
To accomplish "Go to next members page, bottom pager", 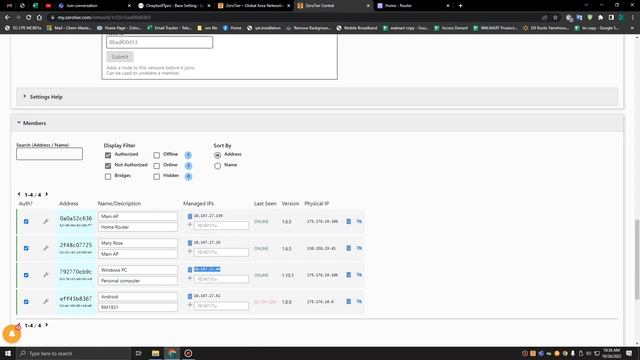I will coord(47,325).
